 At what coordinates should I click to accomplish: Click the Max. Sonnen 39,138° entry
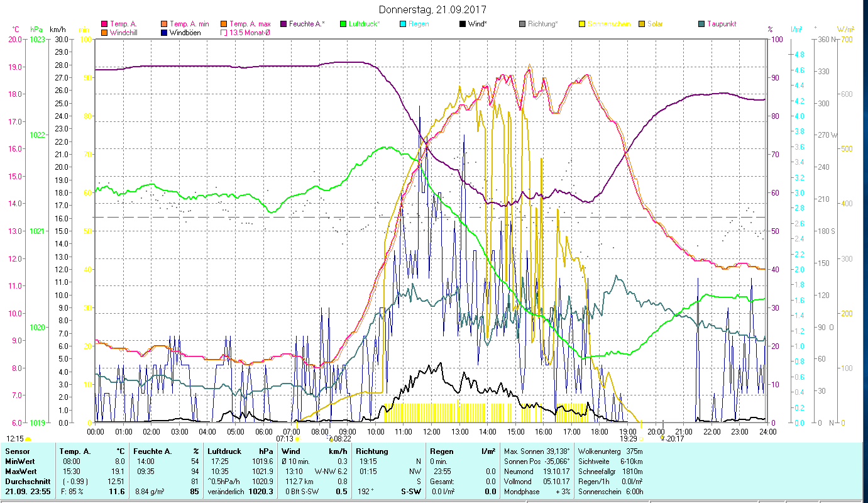coord(537,451)
